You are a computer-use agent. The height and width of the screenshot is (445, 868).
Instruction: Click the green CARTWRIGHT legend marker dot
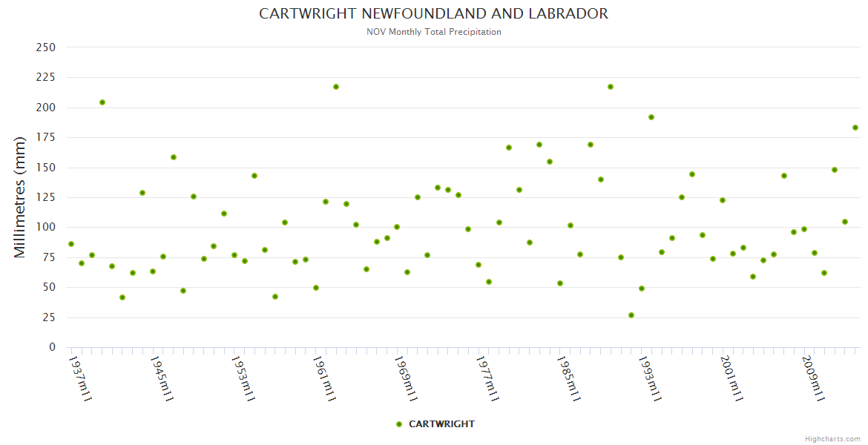pos(399,424)
